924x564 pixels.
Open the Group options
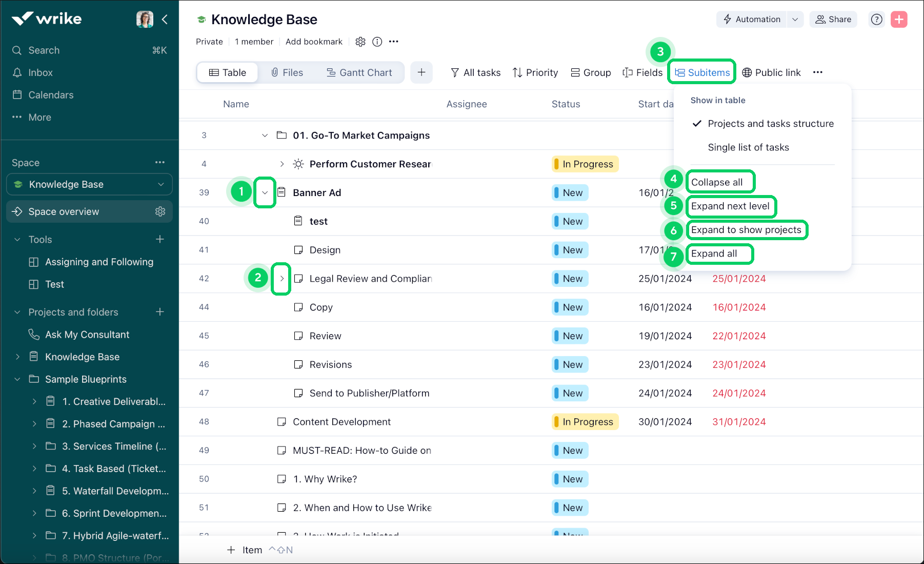click(591, 72)
